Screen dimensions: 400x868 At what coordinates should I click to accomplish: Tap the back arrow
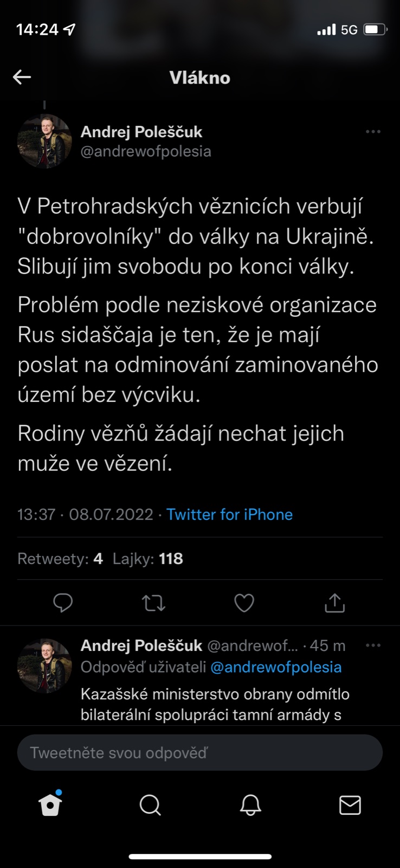point(22,77)
